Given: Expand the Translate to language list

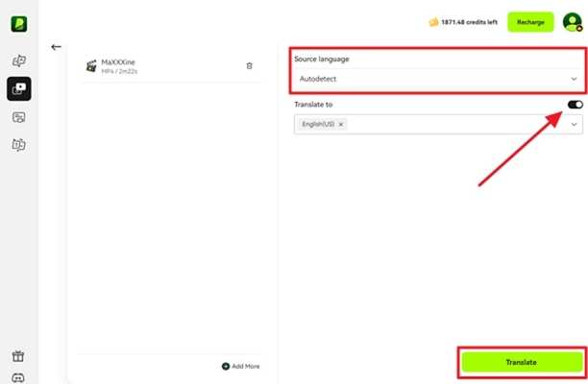Looking at the screenshot, I should [575, 124].
